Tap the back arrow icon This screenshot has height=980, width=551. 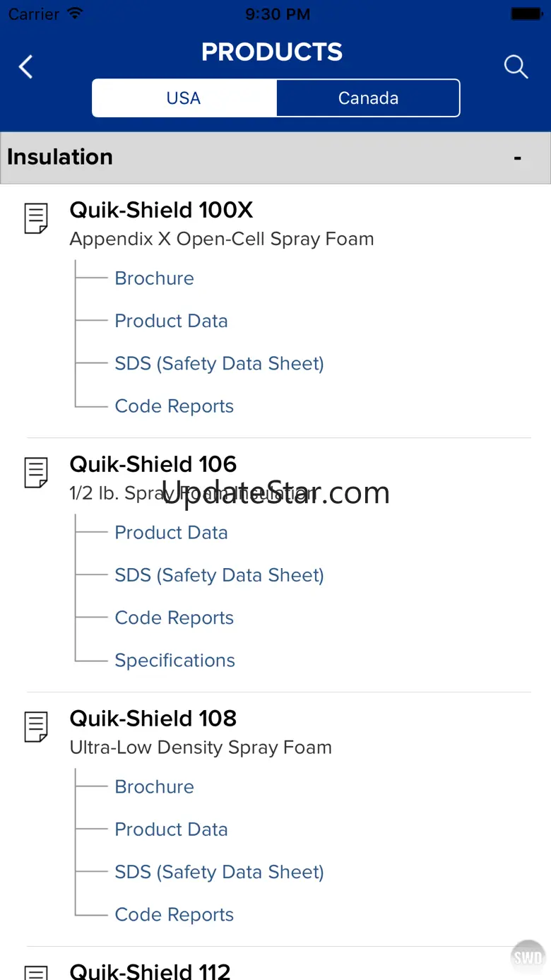[26, 67]
